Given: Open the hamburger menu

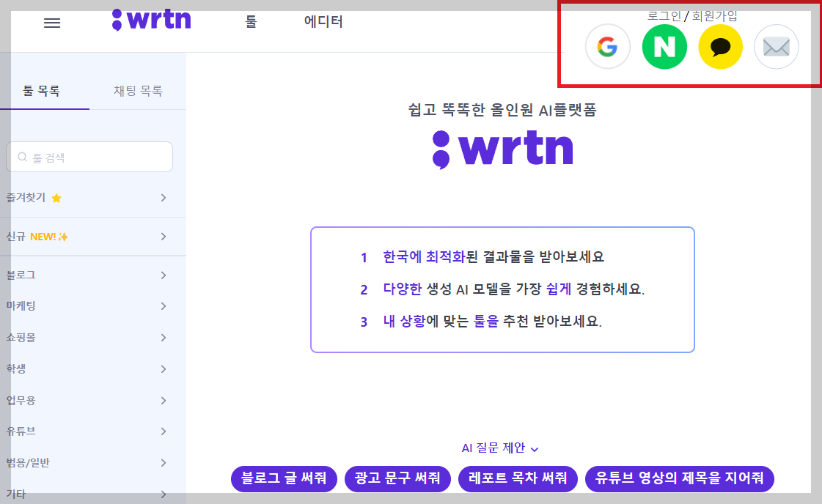Looking at the screenshot, I should (x=51, y=23).
